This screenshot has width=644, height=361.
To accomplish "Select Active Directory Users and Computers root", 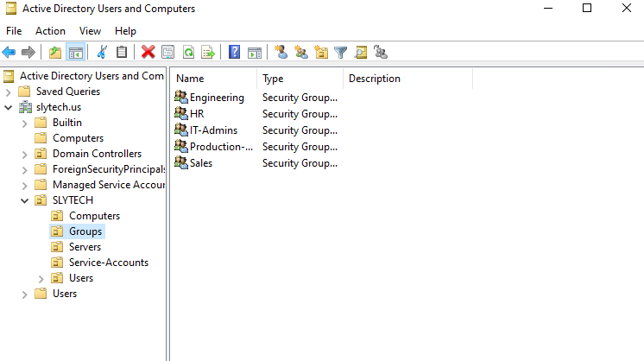I will (x=92, y=76).
